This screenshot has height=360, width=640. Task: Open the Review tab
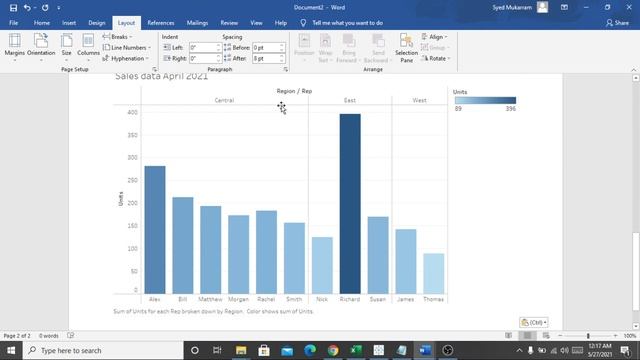229,23
